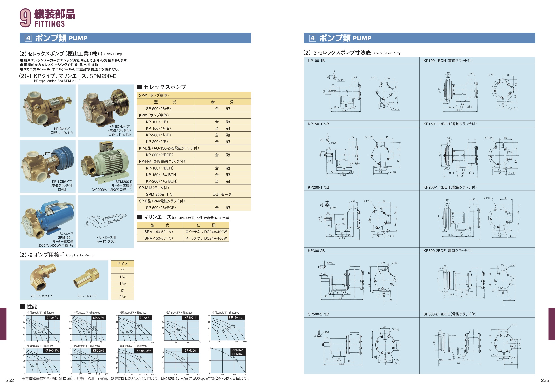Click the KP200-1 1/2 performance chart
The width and height of the screenshot is (555, 392).
[43, 361]
